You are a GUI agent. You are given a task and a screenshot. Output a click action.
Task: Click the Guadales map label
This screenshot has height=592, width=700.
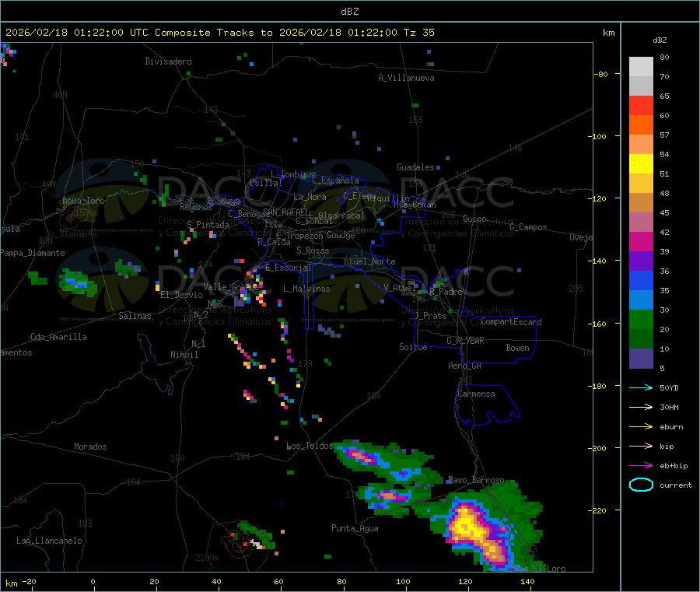(x=415, y=167)
